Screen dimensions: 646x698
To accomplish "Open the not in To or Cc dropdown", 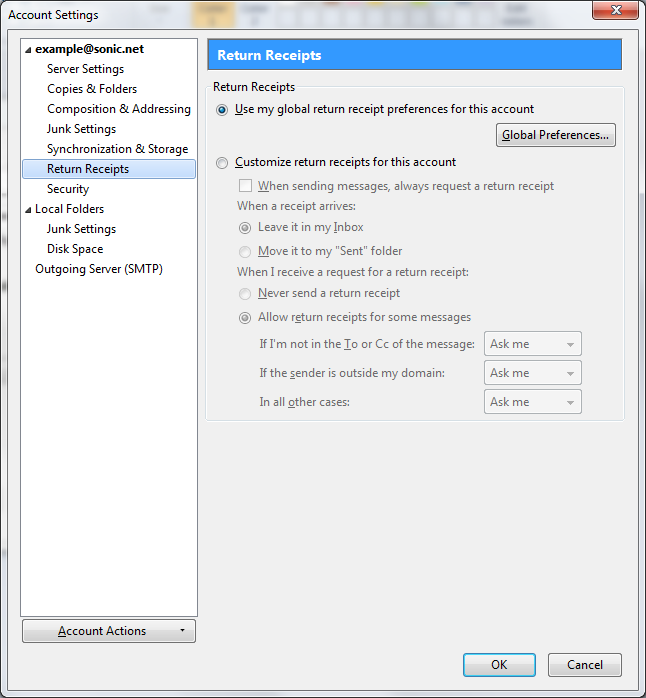I will coord(533,344).
